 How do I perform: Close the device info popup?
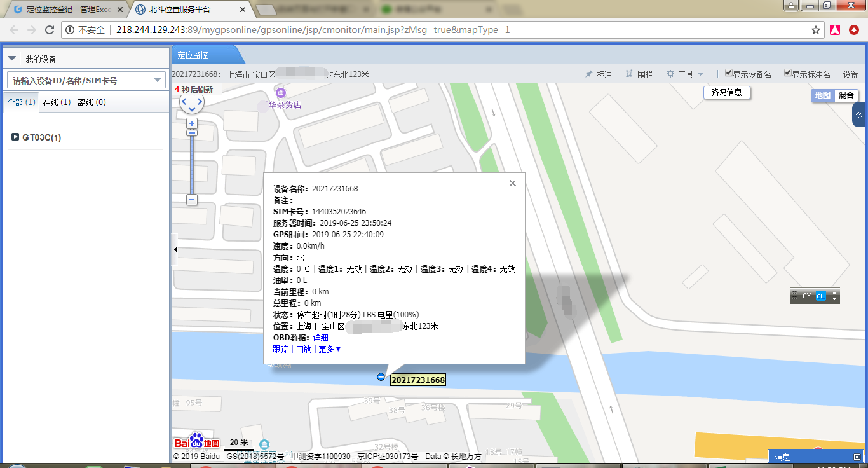[x=513, y=183]
